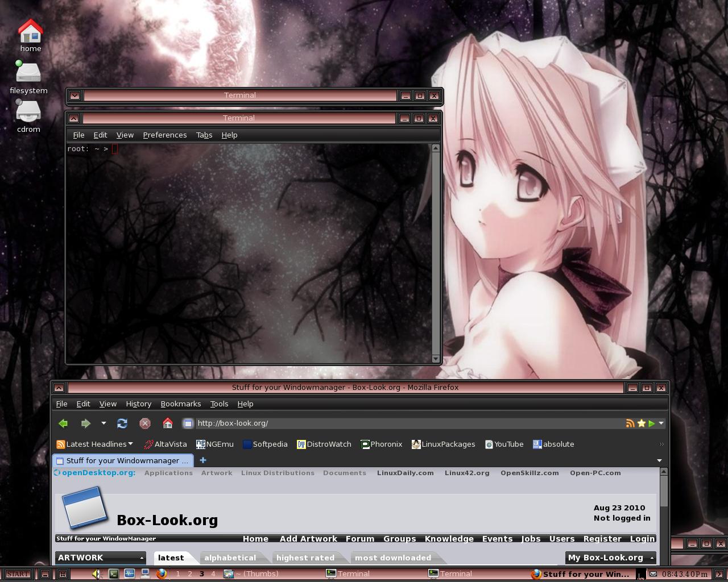Go forward with Firefox forward arrow
The width and height of the screenshot is (728, 582).
click(85, 423)
